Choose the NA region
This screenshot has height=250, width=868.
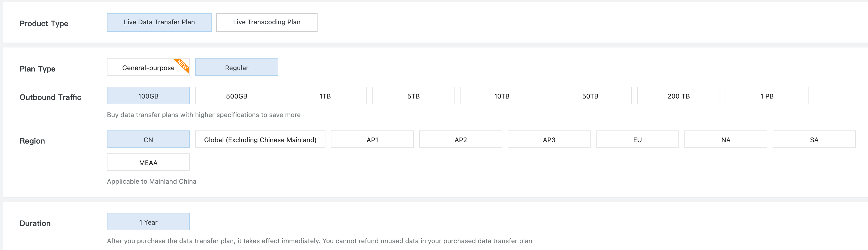pyautogui.click(x=725, y=139)
